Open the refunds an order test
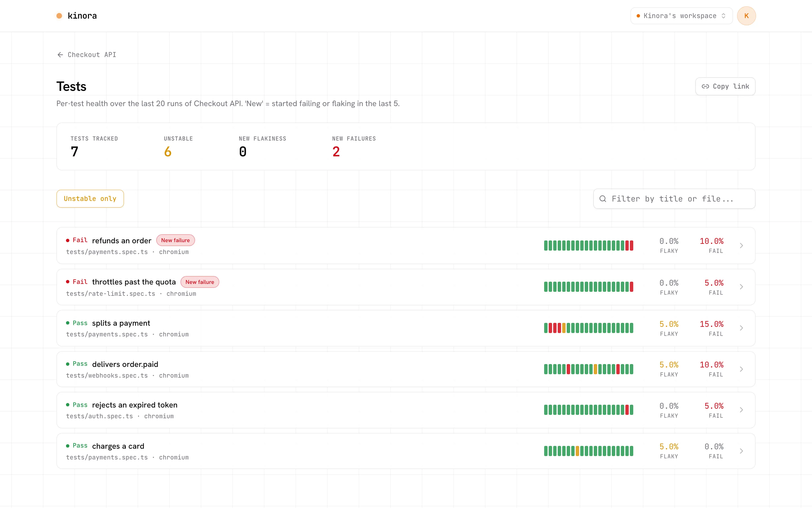 pyautogui.click(x=406, y=246)
